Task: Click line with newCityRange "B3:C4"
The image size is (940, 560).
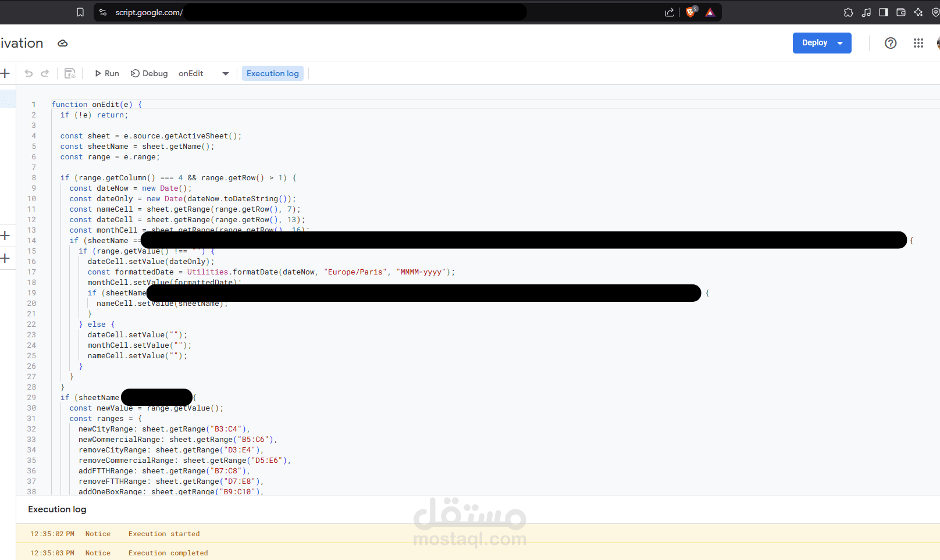Action: (164, 429)
